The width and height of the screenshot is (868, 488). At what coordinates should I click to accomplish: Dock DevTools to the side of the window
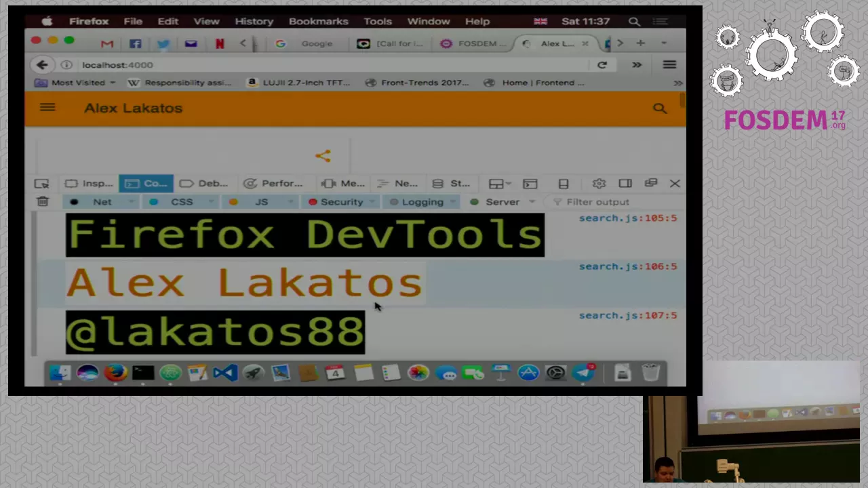[625, 184]
